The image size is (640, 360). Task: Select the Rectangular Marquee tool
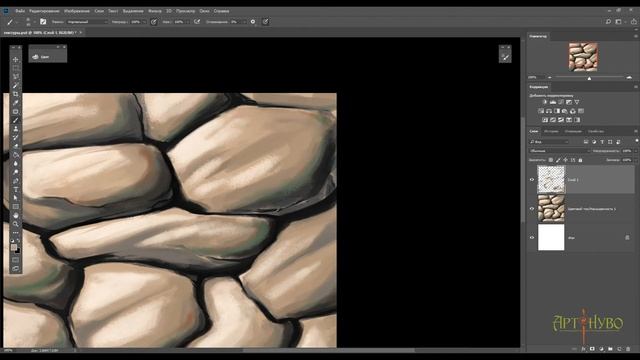[16, 68]
